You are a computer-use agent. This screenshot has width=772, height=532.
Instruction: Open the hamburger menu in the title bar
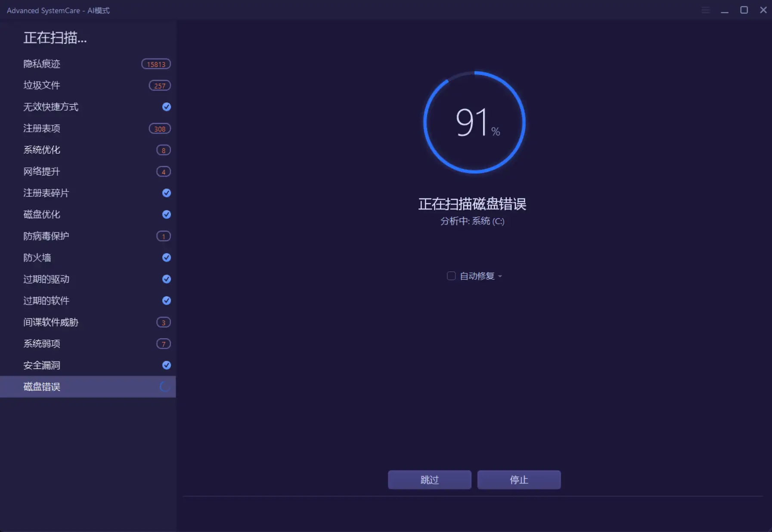[x=705, y=10]
